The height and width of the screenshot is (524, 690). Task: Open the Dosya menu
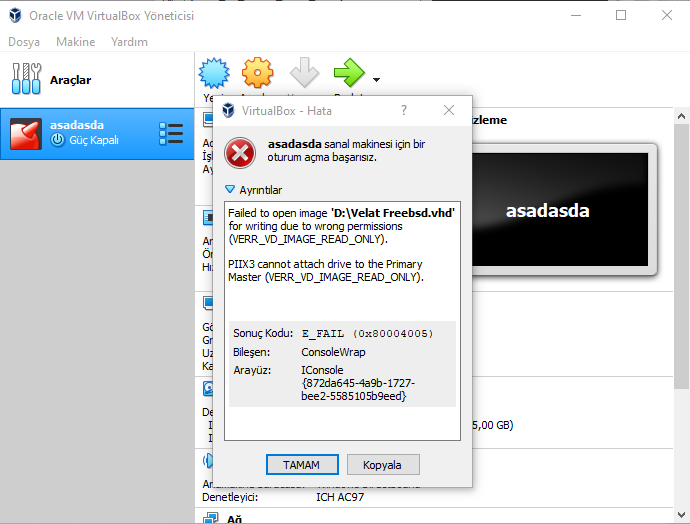[x=24, y=42]
